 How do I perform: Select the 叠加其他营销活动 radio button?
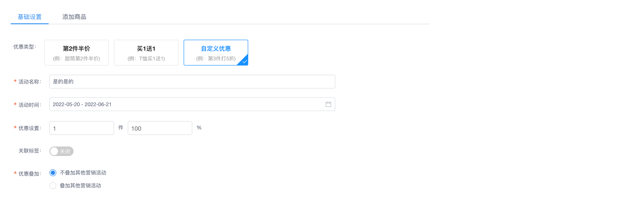pyautogui.click(x=53, y=185)
